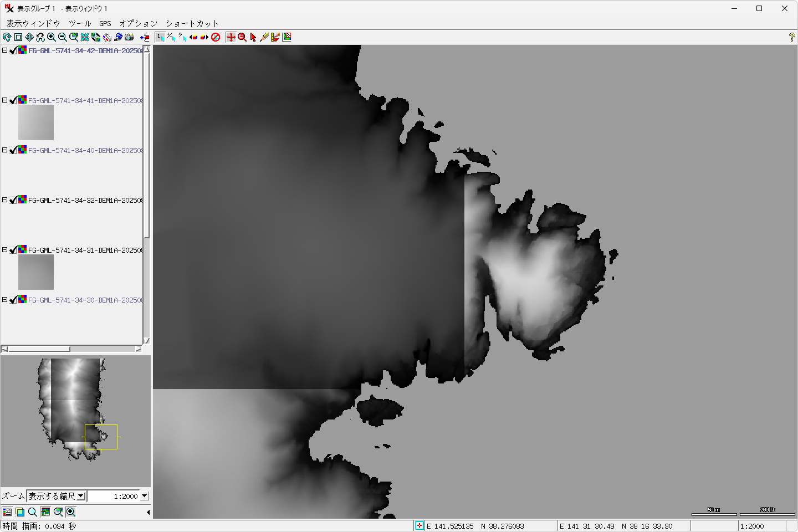Screen dimensions: 798x532
Task: Open the オプション menu
Action: [138, 23]
